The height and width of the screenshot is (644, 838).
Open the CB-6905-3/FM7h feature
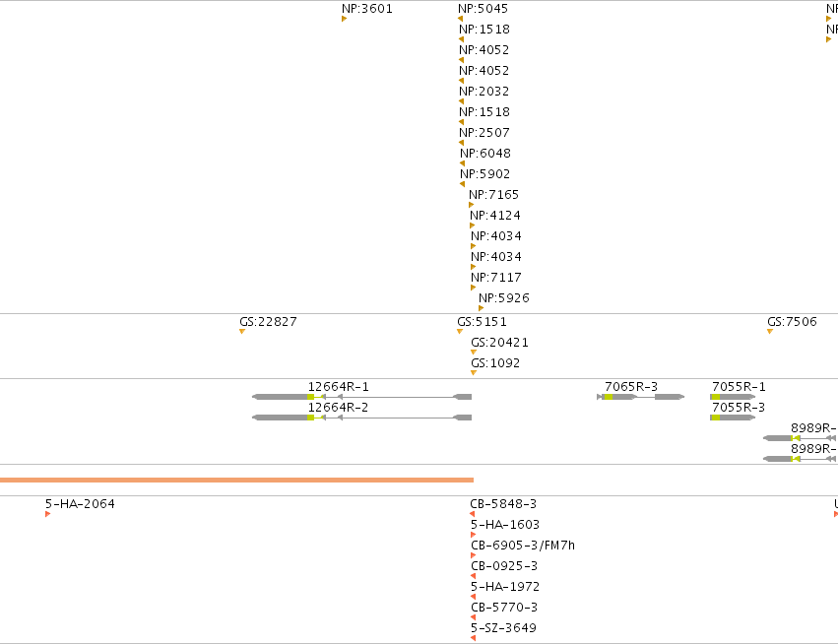coord(473,555)
